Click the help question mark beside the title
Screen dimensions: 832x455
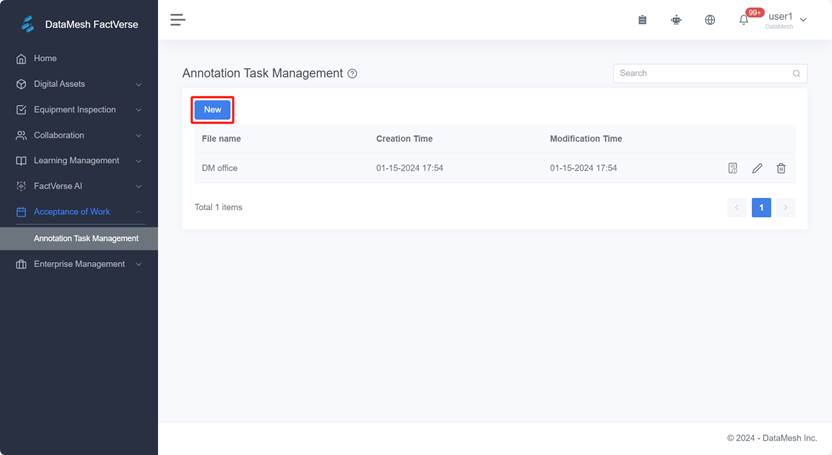pos(352,74)
